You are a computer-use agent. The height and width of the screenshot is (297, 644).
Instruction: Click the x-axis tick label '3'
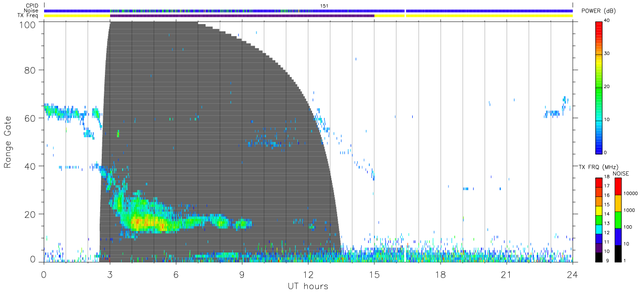[x=110, y=274]
